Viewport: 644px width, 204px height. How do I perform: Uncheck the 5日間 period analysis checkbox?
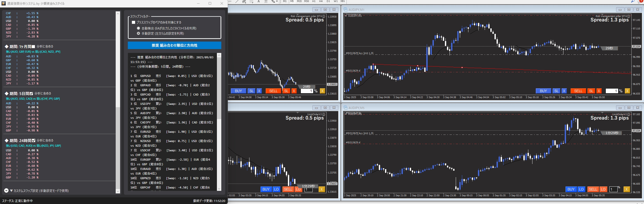(31, 94)
